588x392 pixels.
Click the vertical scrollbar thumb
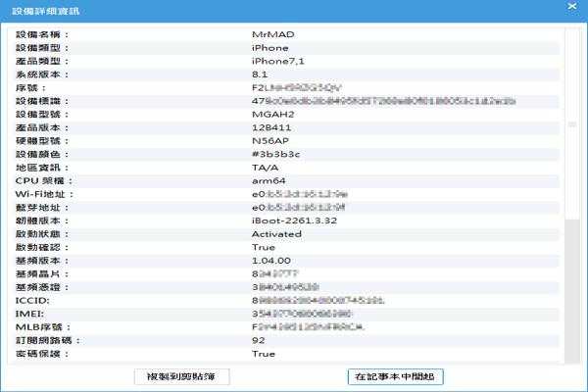tap(572, 124)
